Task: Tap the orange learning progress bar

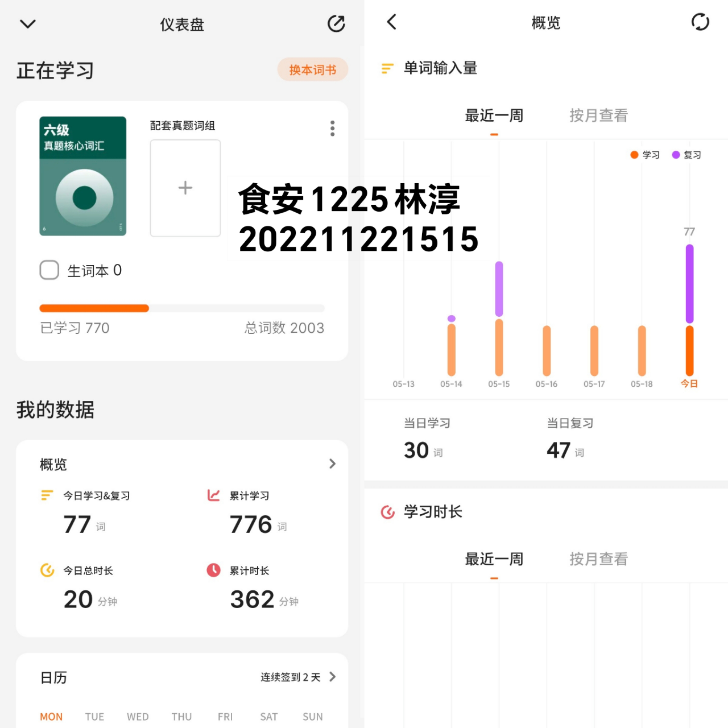Action: [x=94, y=308]
